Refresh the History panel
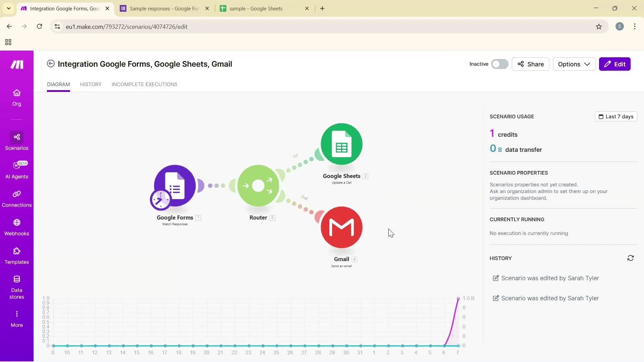This screenshot has width=644, height=362. (631, 258)
